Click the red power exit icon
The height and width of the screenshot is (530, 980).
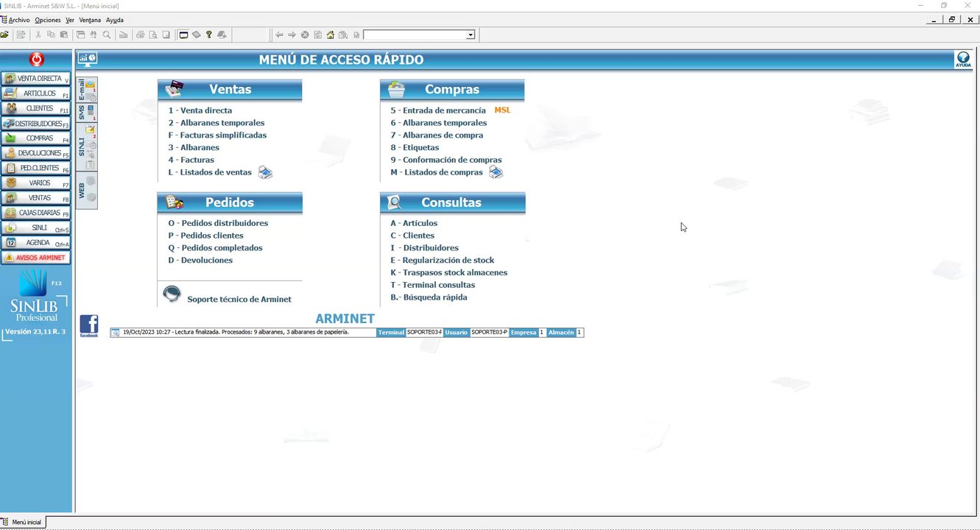(36, 60)
